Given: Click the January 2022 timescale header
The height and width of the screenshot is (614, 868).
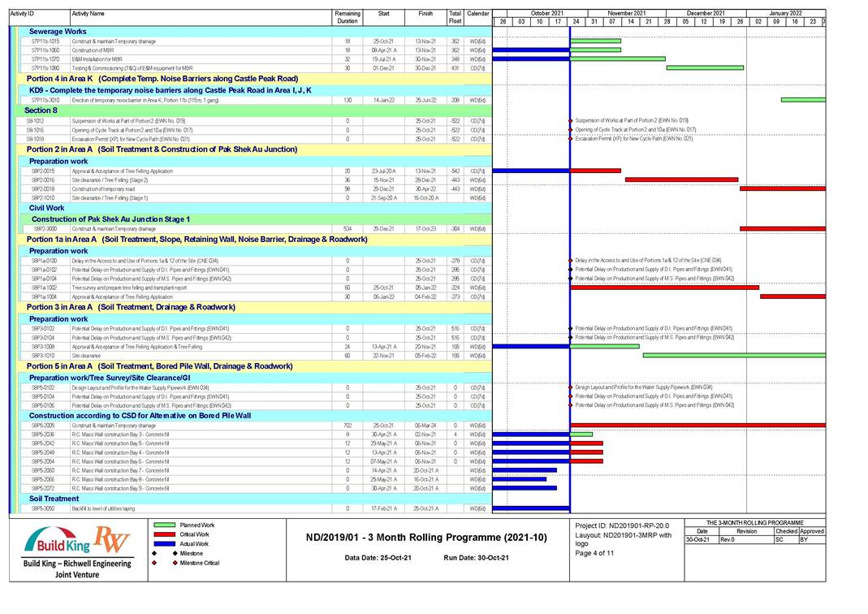Looking at the screenshot, I should pos(785,13).
